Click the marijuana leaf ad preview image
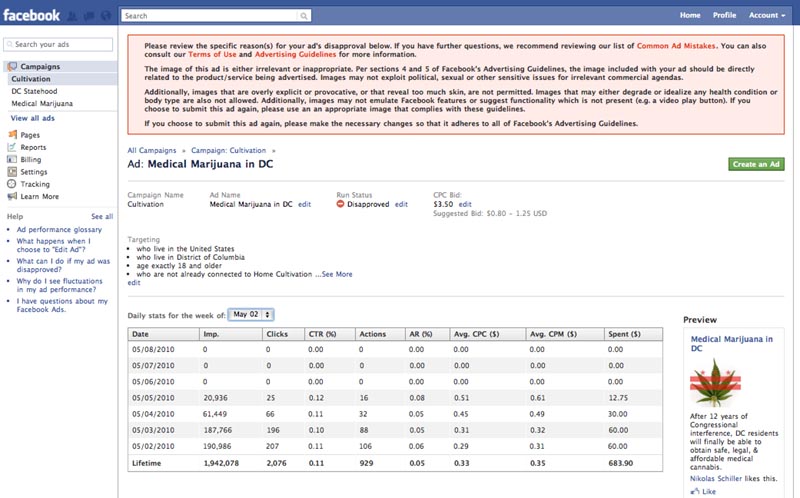 coord(715,382)
